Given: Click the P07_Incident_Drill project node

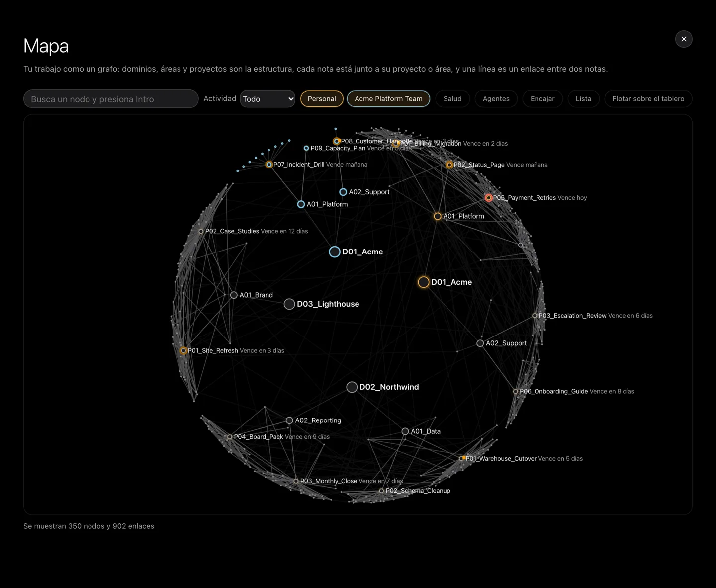Looking at the screenshot, I should click(269, 165).
